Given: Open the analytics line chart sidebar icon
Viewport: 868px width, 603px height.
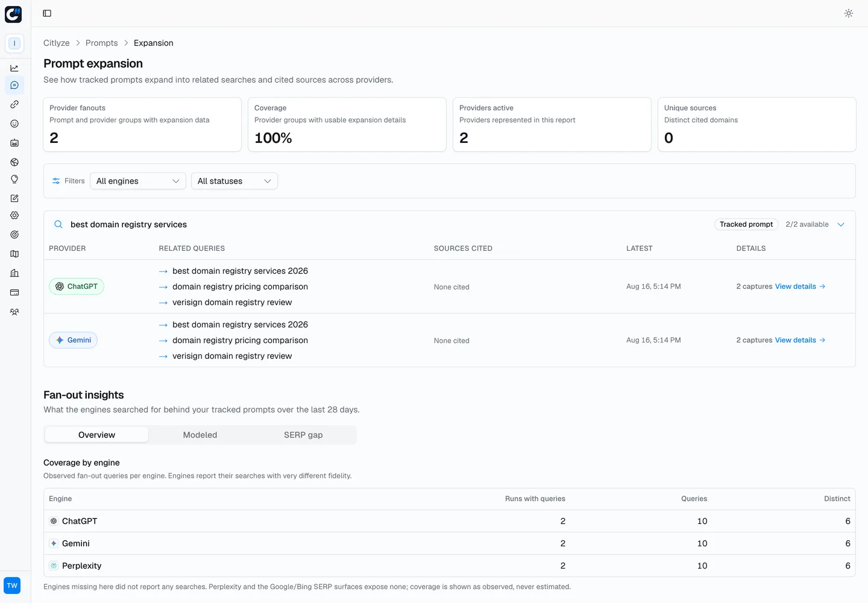Looking at the screenshot, I should (x=14, y=68).
